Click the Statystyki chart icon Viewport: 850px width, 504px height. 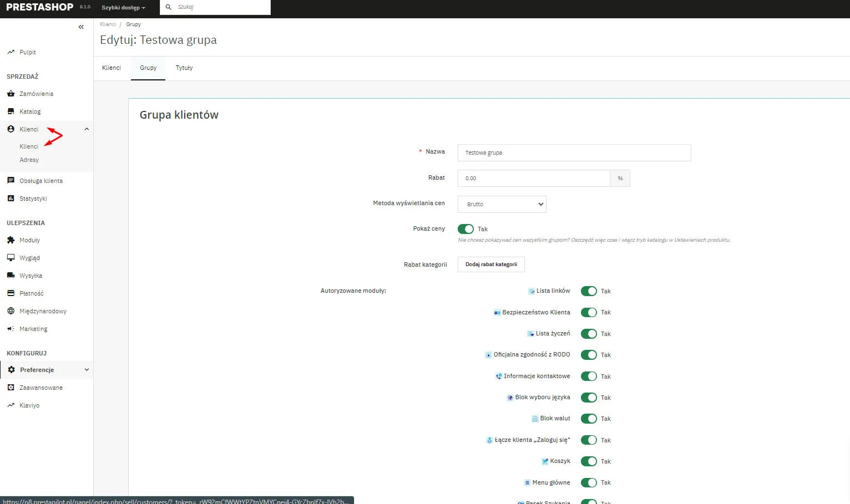click(x=11, y=198)
